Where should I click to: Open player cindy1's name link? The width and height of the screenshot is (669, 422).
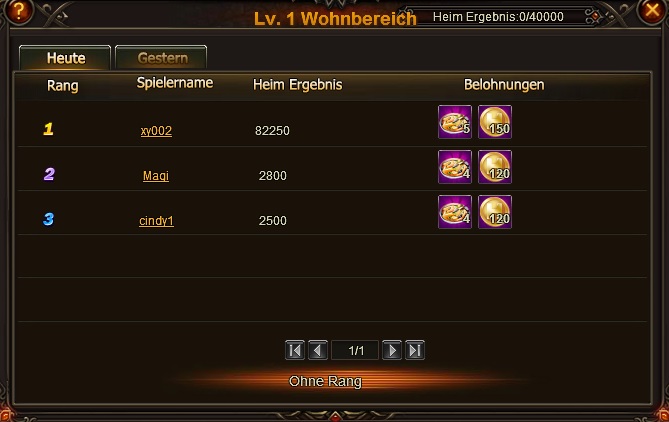(x=156, y=221)
